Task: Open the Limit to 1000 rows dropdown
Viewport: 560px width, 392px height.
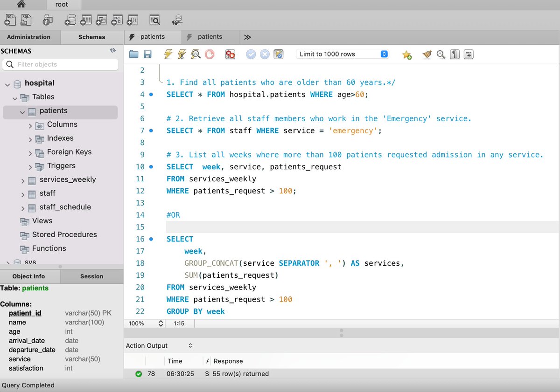Action: (343, 54)
